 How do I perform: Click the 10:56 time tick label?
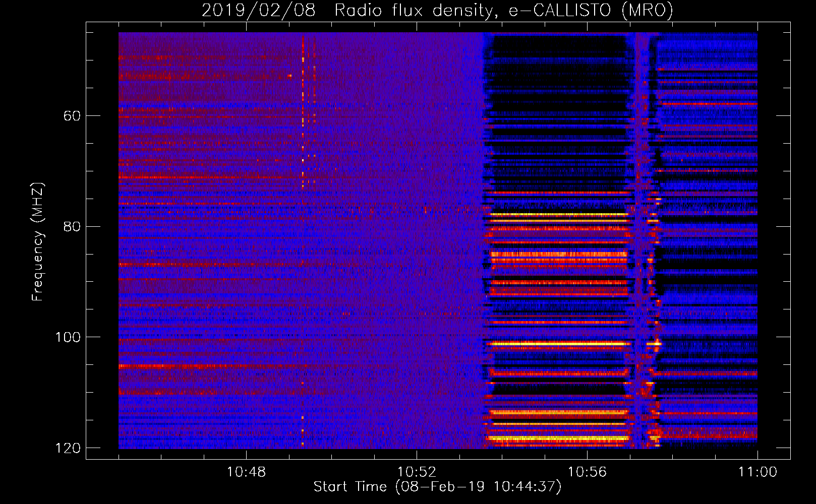click(587, 472)
